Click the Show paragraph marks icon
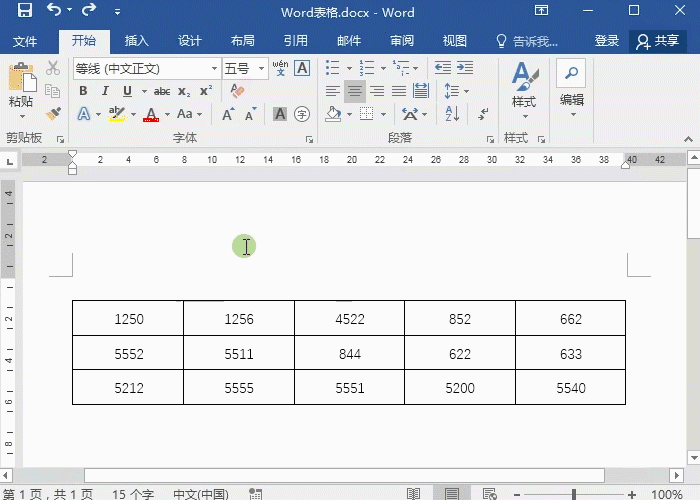Image resolution: width=700 pixels, height=500 pixels. [x=483, y=114]
